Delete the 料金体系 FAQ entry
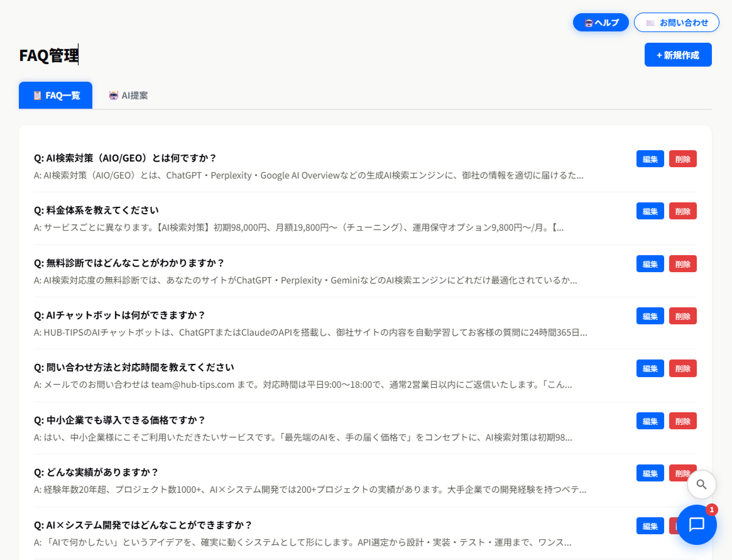 682,211
